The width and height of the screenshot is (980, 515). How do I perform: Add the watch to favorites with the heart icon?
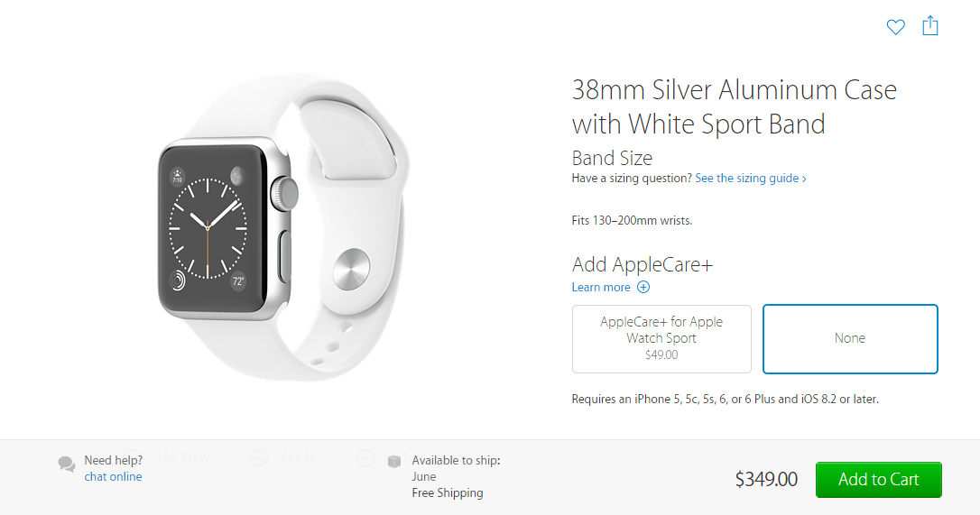pyautogui.click(x=895, y=27)
